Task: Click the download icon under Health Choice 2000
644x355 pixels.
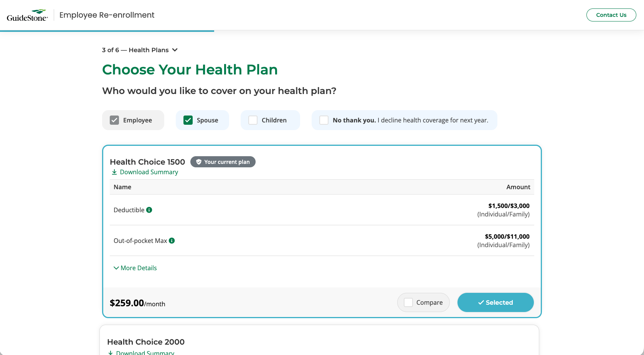Action: point(111,353)
